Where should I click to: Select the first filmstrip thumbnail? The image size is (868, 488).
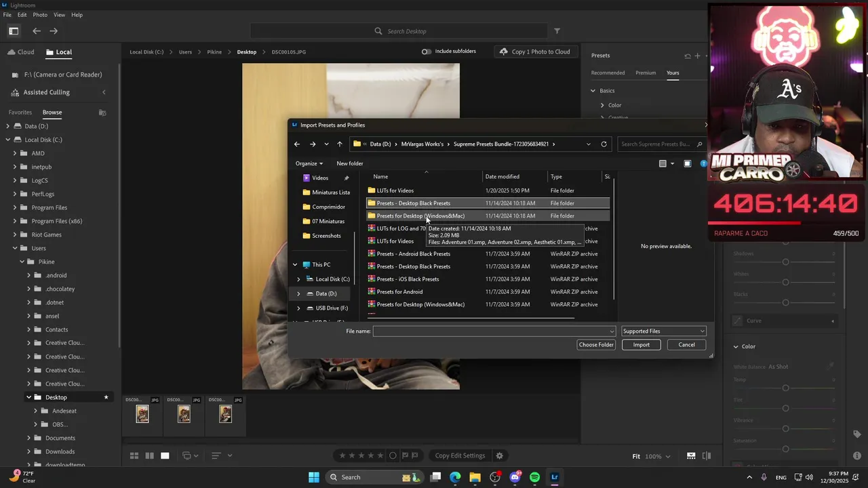pos(142,413)
